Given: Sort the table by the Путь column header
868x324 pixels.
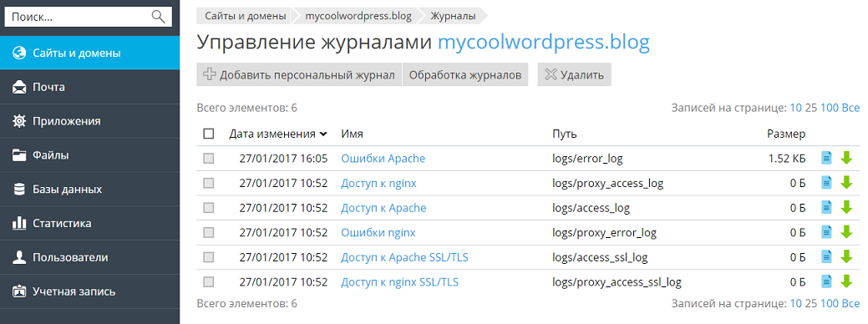Looking at the screenshot, I should click(565, 134).
